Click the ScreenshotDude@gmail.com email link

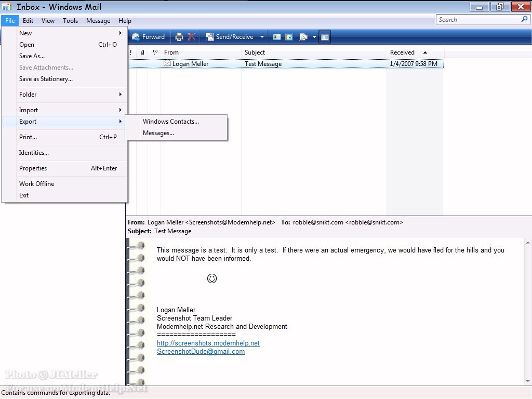pyautogui.click(x=201, y=352)
